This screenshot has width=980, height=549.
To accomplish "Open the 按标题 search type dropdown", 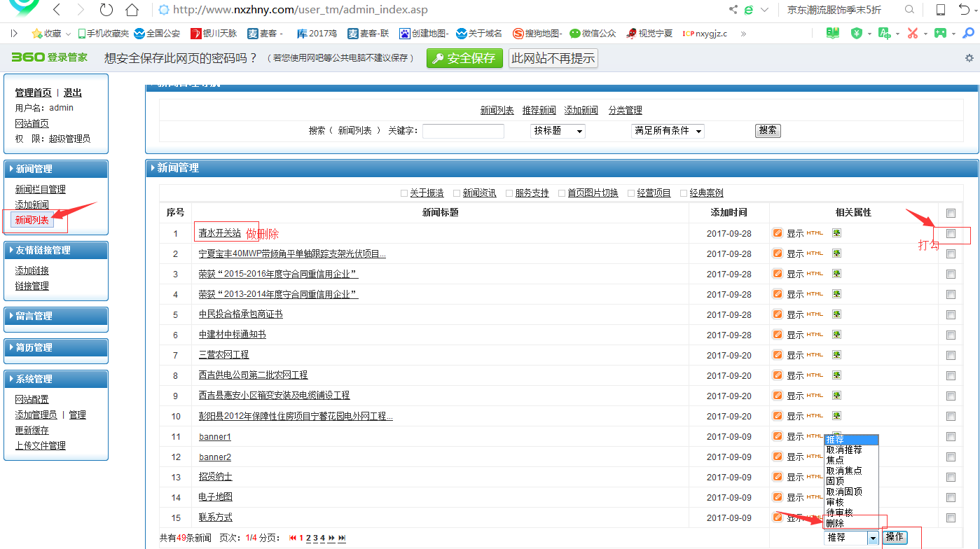I will (558, 131).
